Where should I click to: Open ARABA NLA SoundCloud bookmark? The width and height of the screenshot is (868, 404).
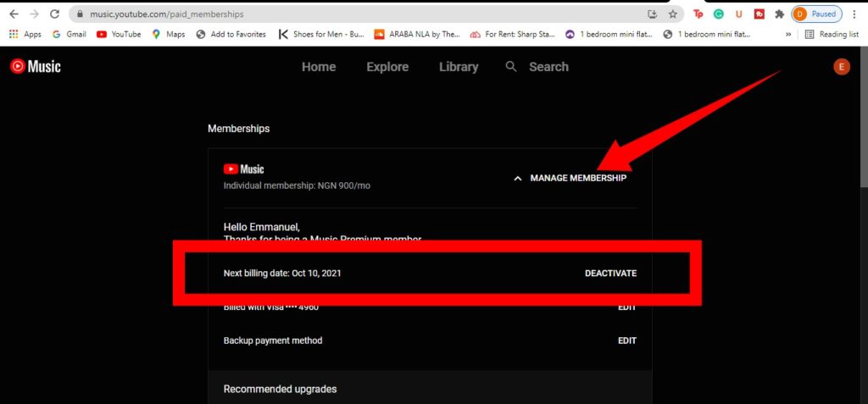[x=417, y=35]
